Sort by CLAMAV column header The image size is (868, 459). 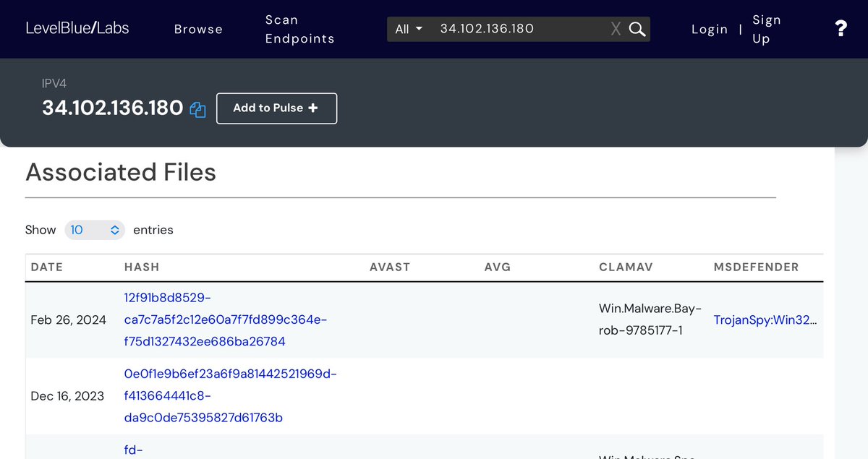coord(626,267)
